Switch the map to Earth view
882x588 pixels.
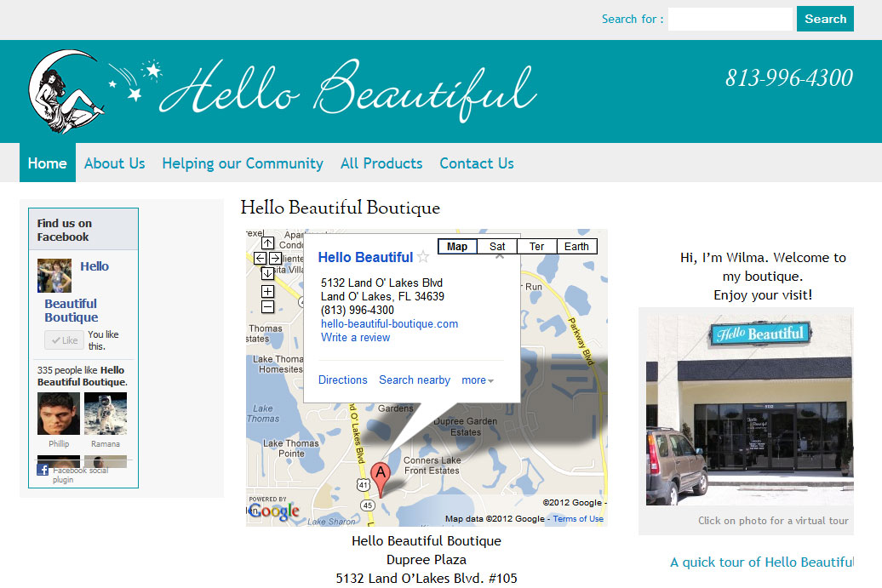[576, 246]
